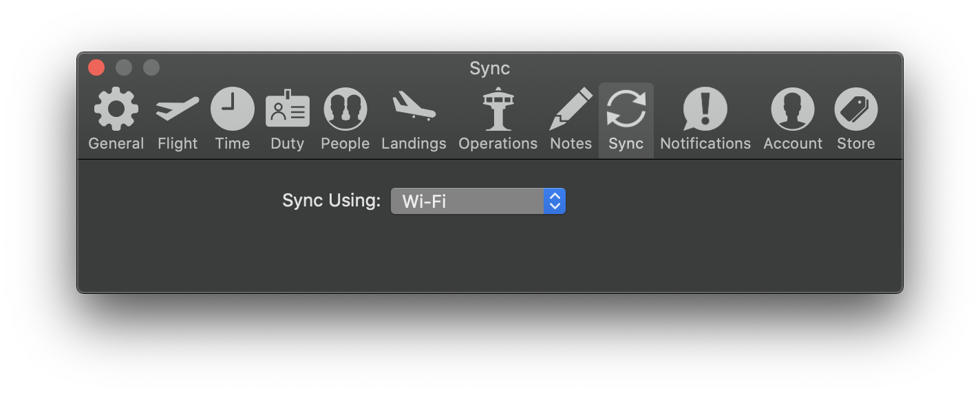Open the Store price tag icon
The image size is (980, 395).
[x=856, y=109]
